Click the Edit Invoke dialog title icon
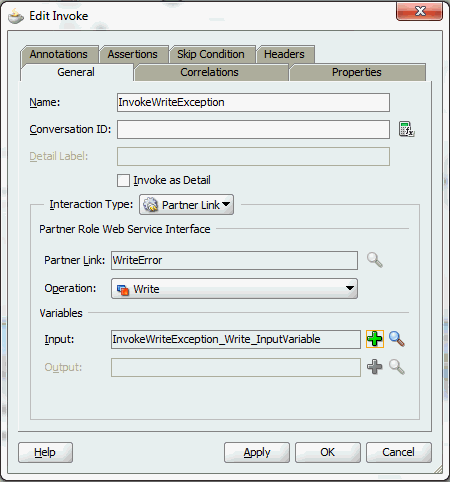 pyautogui.click(x=16, y=16)
